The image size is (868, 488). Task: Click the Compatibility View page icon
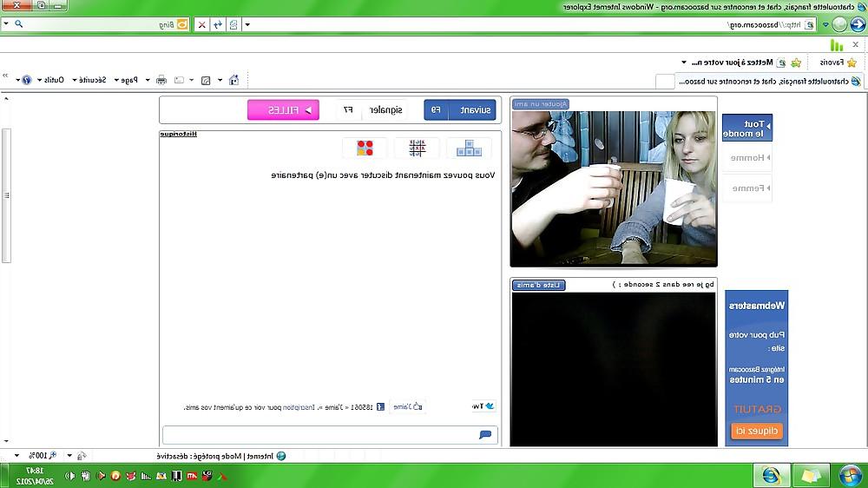233,25
